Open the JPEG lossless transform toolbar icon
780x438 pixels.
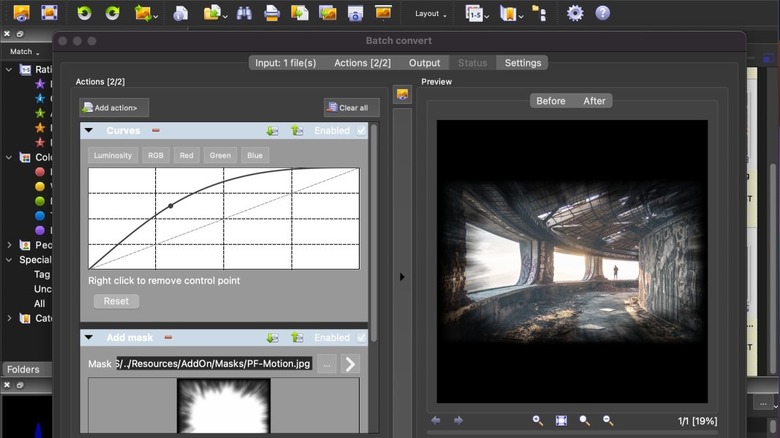pos(146,13)
